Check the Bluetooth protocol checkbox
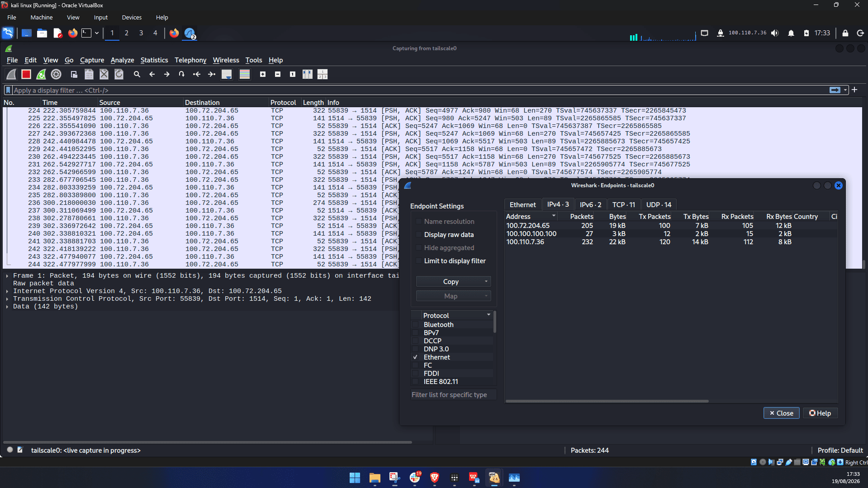 click(x=415, y=325)
